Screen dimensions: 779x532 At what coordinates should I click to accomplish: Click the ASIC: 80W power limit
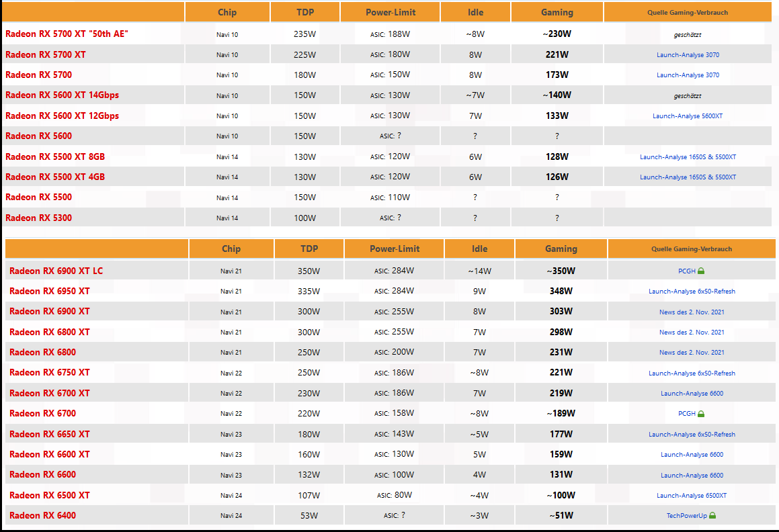click(395, 495)
